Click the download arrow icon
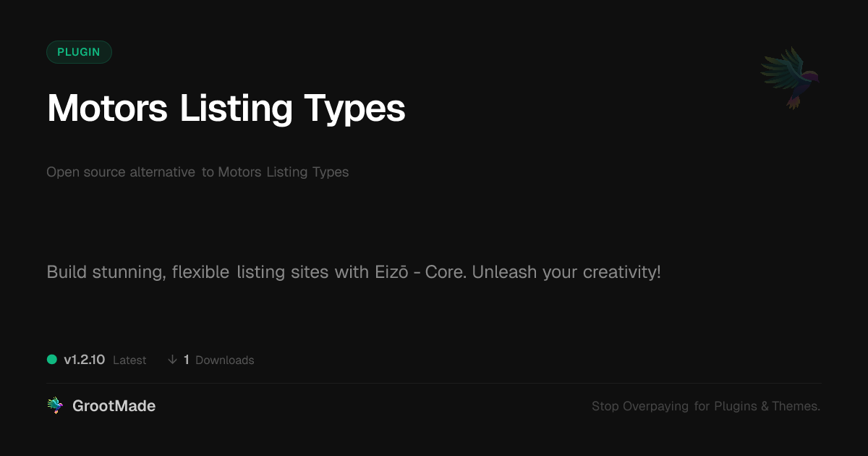This screenshot has height=456, width=868. coord(172,360)
